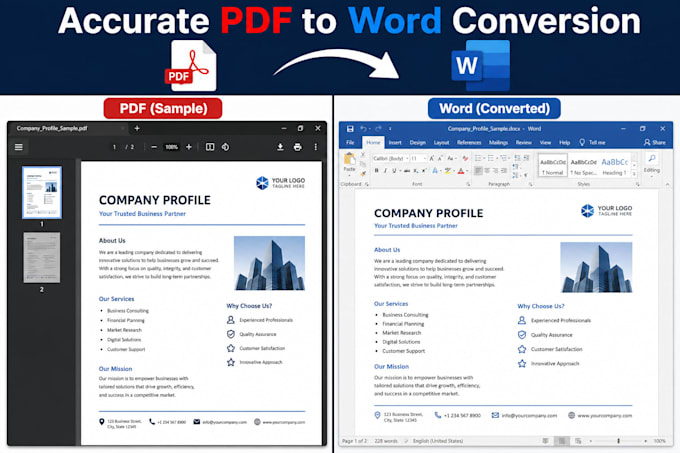Viewport: 680px width, 453px height.
Task: Open the Layout ribbon tab
Action: [441, 143]
